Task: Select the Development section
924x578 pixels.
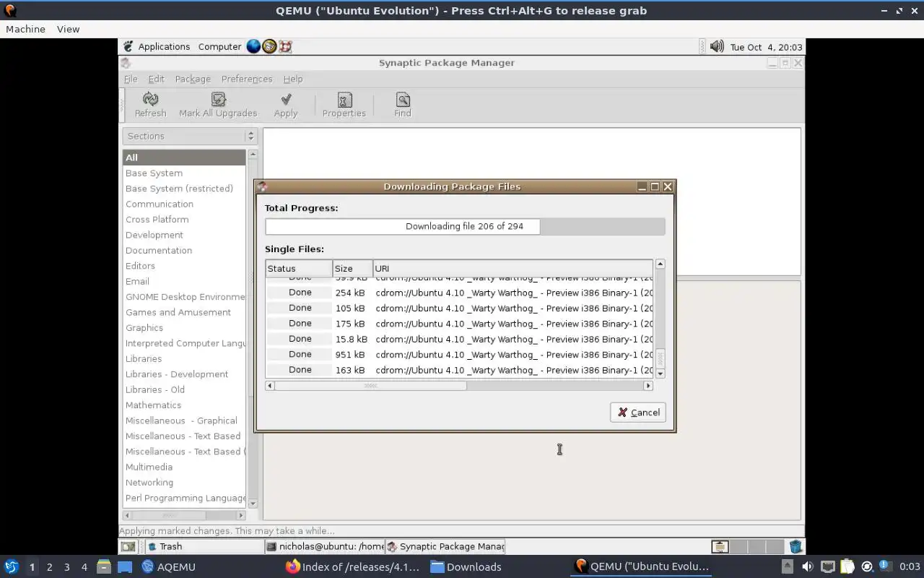Action: coord(184,235)
